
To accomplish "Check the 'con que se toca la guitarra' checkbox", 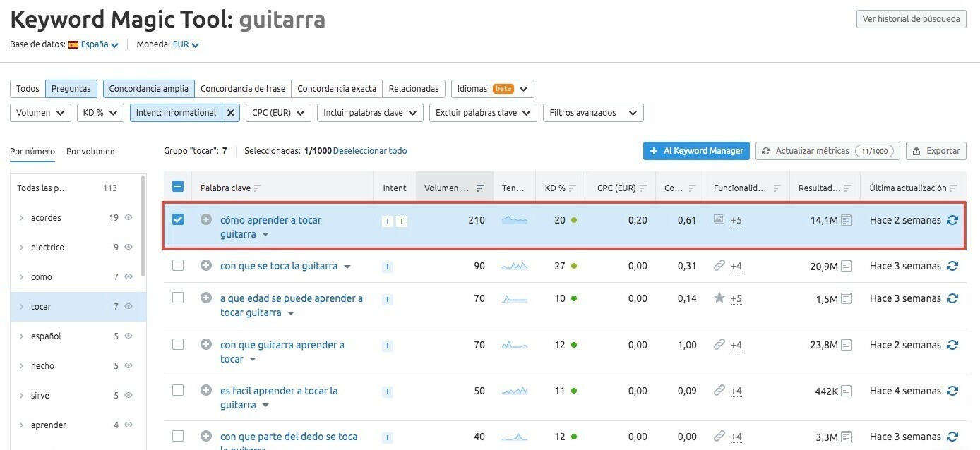I will 178,265.
